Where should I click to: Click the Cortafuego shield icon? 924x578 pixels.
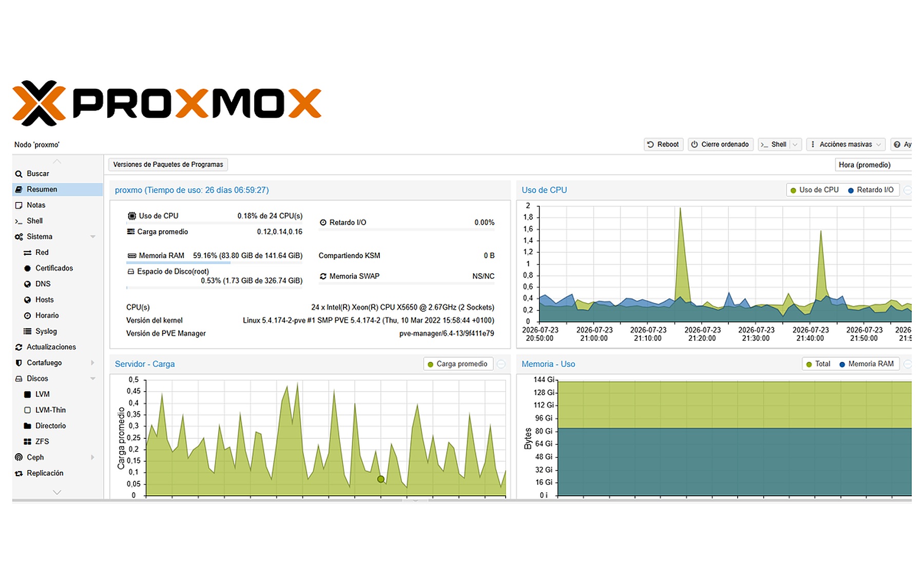pyautogui.click(x=19, y=363)
